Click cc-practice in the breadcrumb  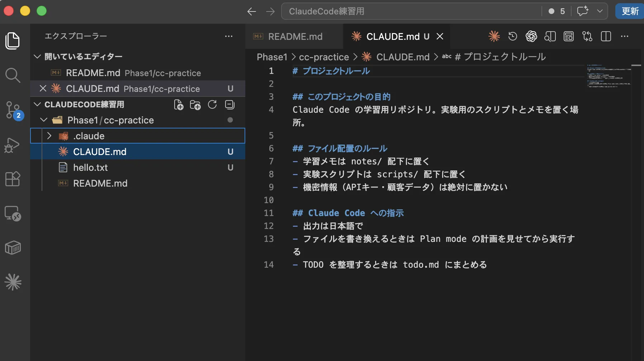tap(324, 57)
